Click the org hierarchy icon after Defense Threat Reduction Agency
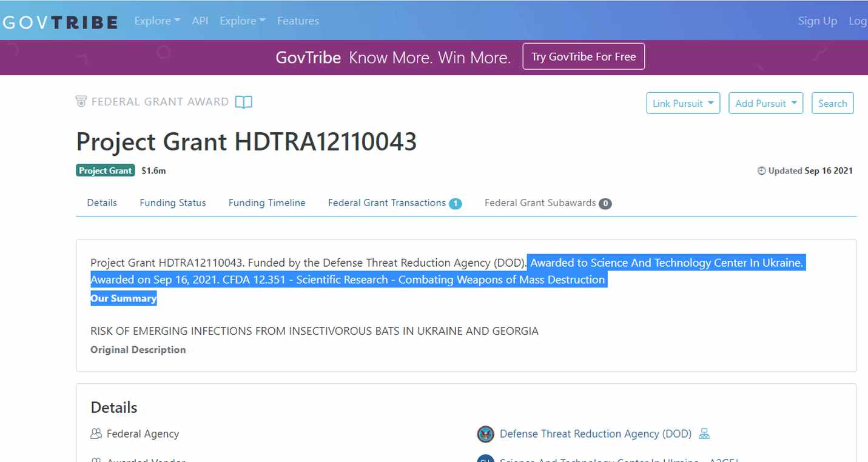The image size is (868, 462). pyautogui.click(x=704, y=434)
